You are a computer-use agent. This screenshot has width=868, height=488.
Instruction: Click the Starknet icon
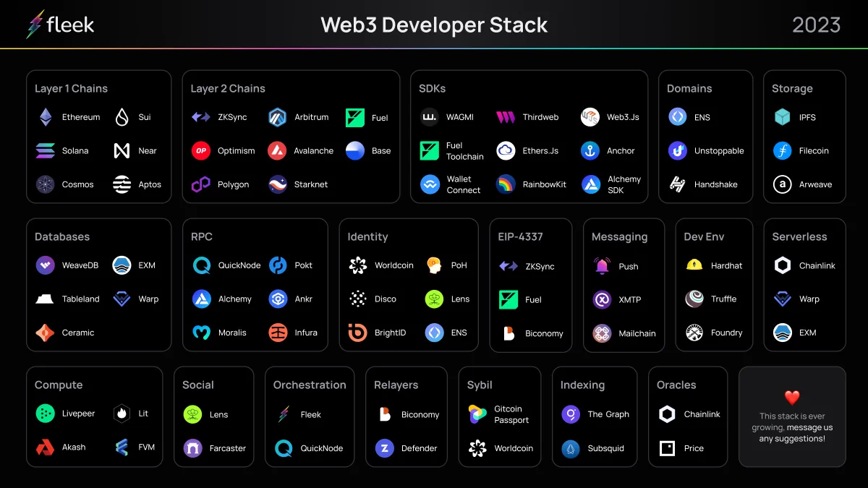pos(278,184)
